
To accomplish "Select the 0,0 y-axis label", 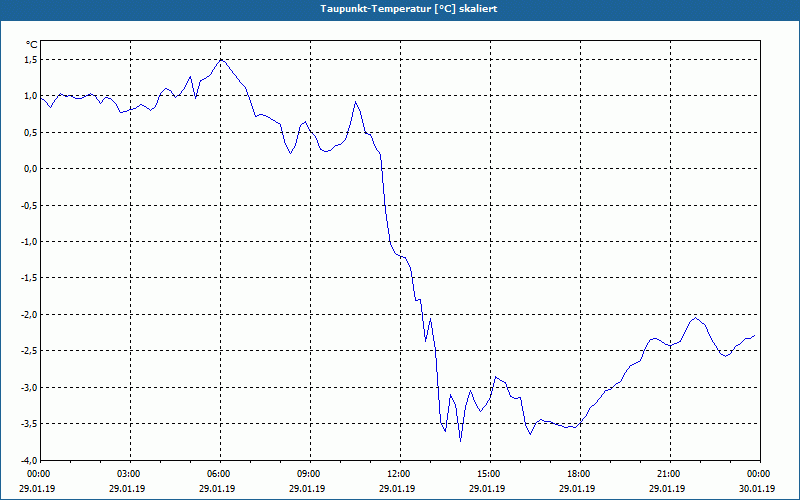I will coord(31,169).
